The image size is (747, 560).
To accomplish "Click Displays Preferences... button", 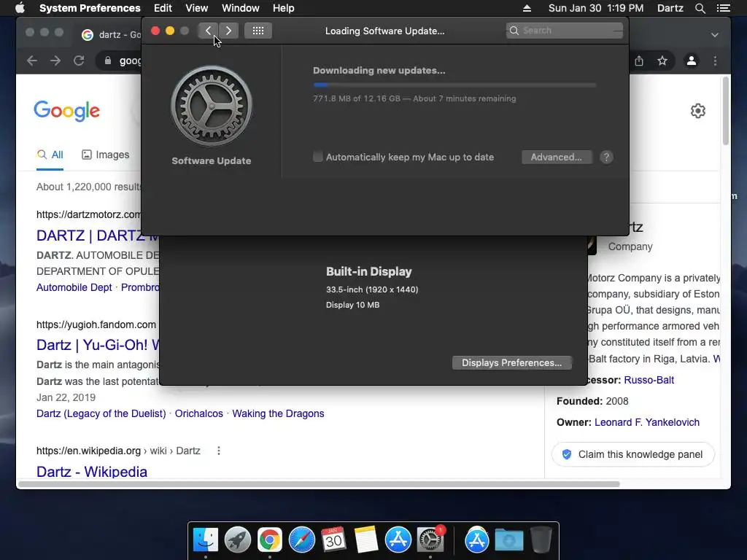I will click(511, 363).
